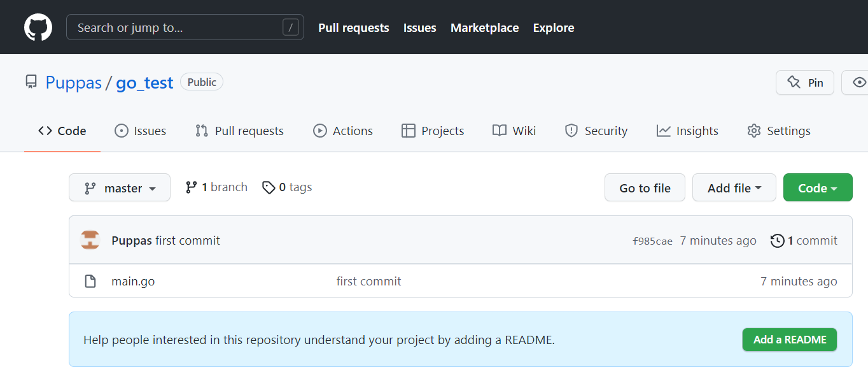
Task: Open the master branch dropdown
Action: click(x=120, y=187)
